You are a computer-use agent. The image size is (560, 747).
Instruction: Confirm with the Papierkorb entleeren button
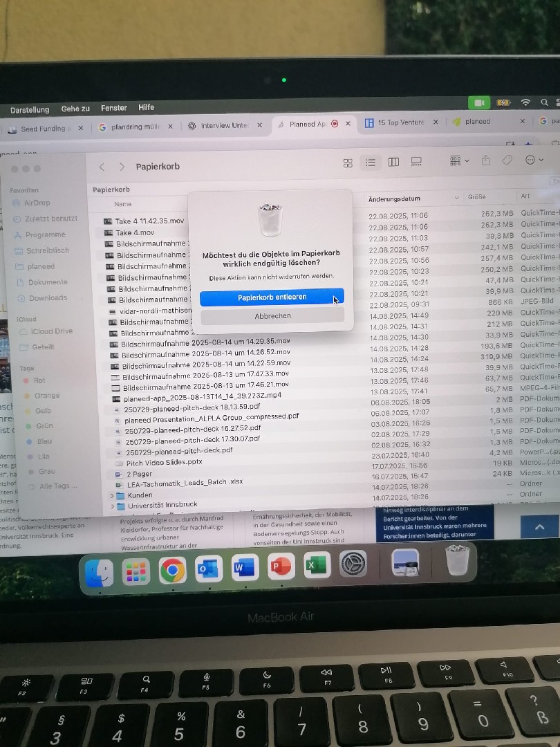pyautogui.click(x=272, y=297)
